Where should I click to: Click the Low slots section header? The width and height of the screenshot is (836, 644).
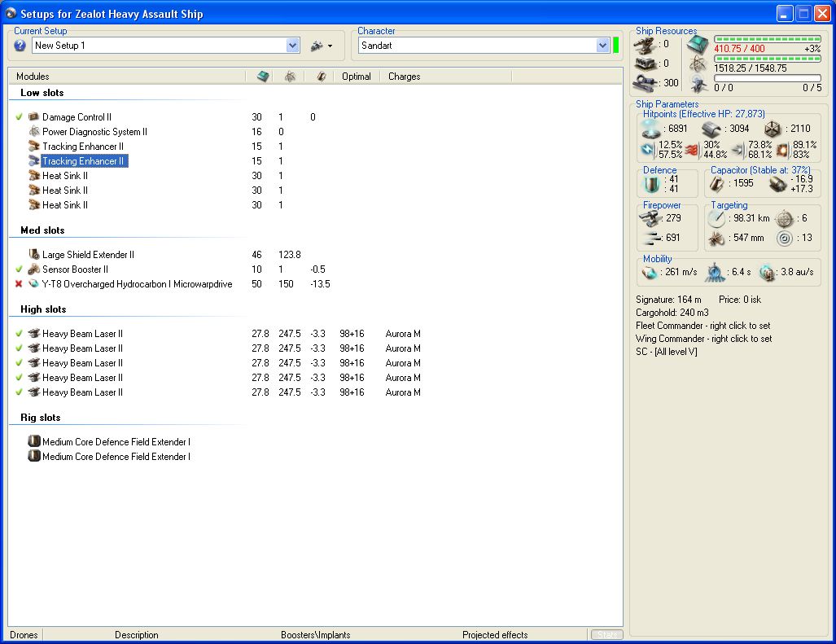(42, 93)
